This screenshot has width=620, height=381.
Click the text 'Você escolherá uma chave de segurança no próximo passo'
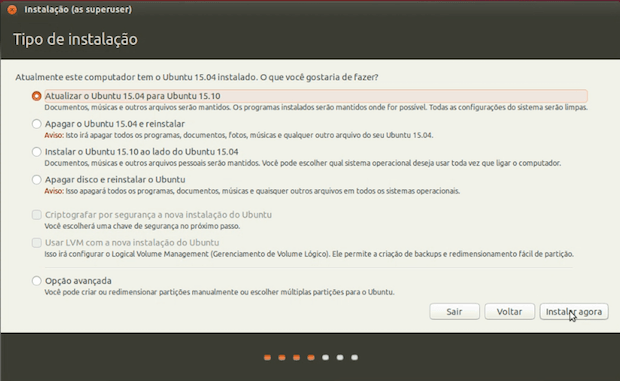(x=142, y=226)
